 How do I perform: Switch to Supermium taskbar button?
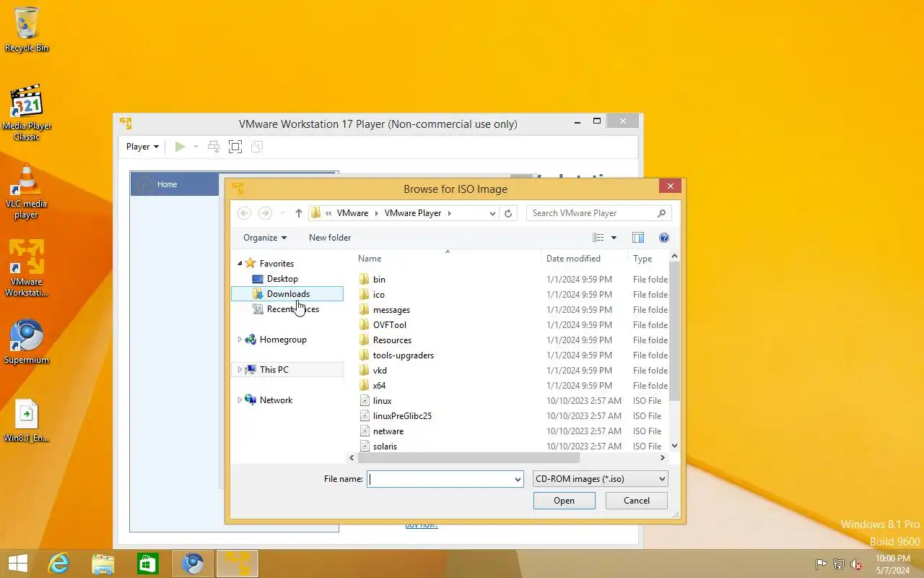coord(192,564)
